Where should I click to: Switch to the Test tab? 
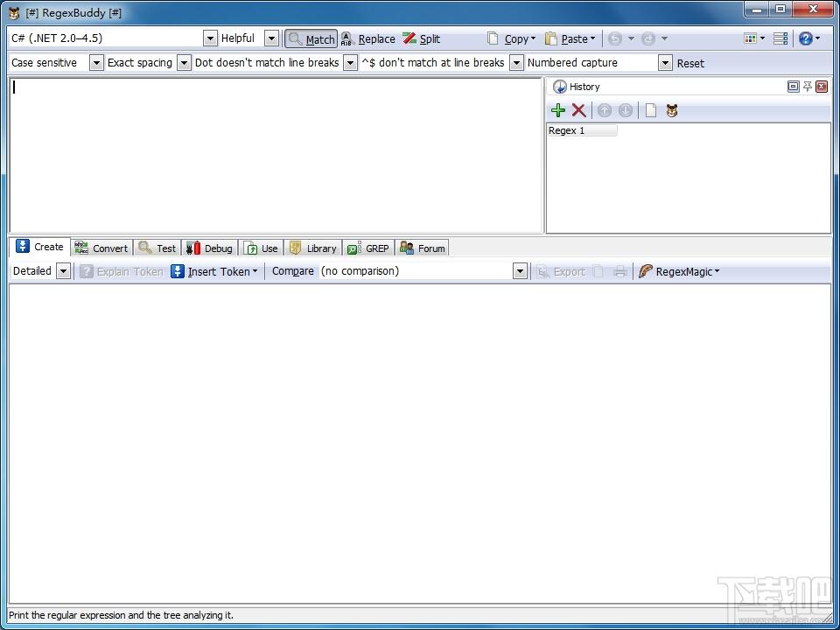pos(157,248)
